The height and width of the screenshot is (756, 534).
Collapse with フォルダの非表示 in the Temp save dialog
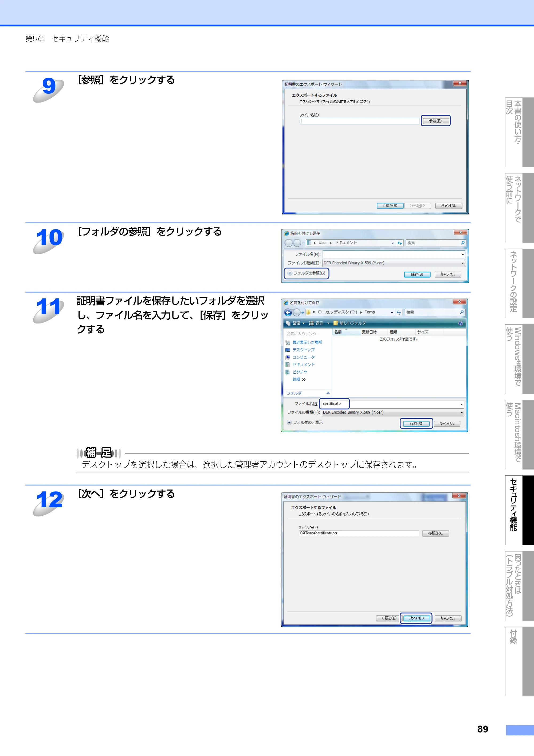305,422
